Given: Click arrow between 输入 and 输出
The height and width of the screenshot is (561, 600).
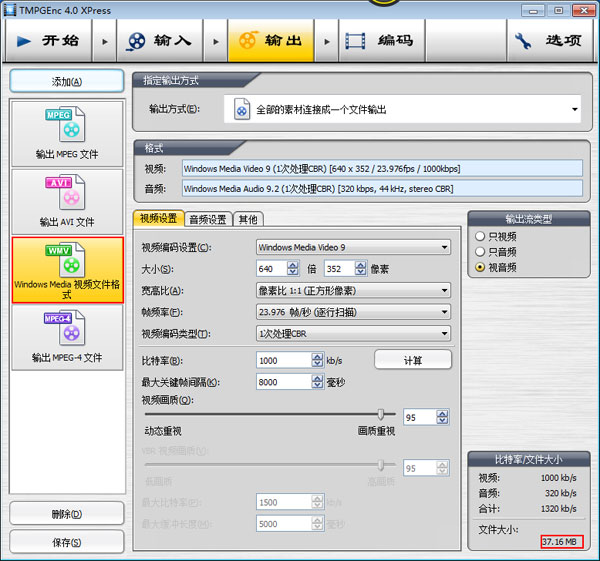Looking at the screenshot, I should tap(215, 41).
